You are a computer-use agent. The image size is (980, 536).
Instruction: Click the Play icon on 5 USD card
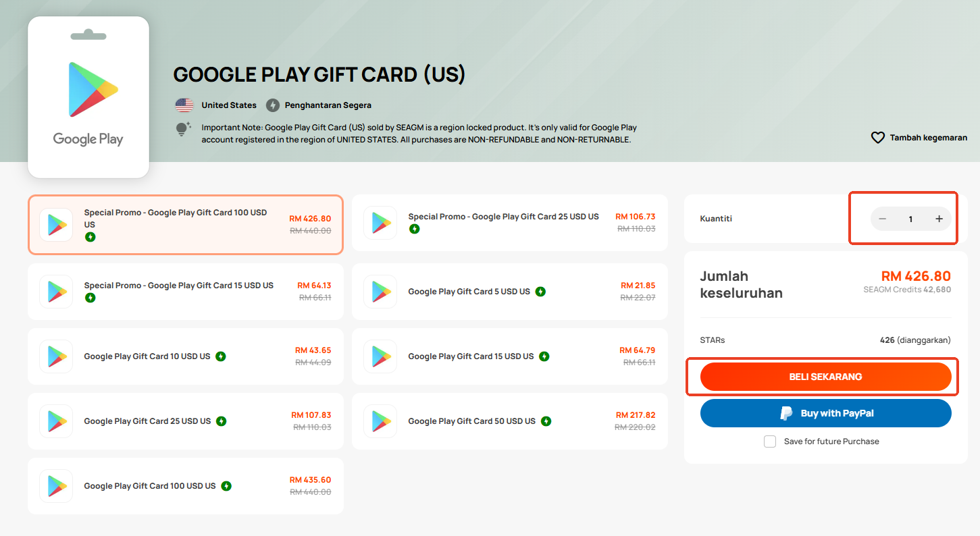point(380,292)
